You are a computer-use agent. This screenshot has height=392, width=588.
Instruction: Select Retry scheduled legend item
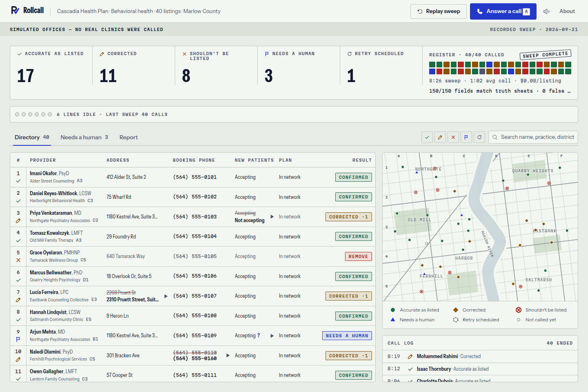click(x=476, y=320)
